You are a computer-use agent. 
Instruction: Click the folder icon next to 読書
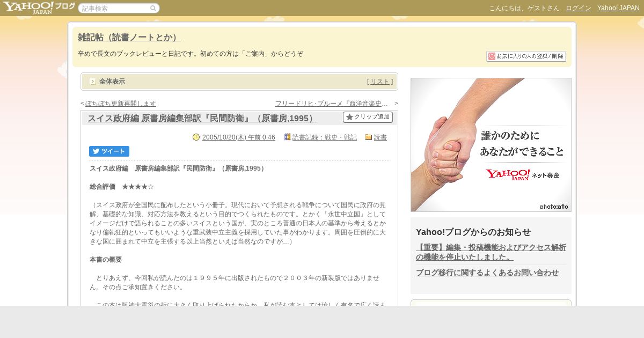point(368,137)
